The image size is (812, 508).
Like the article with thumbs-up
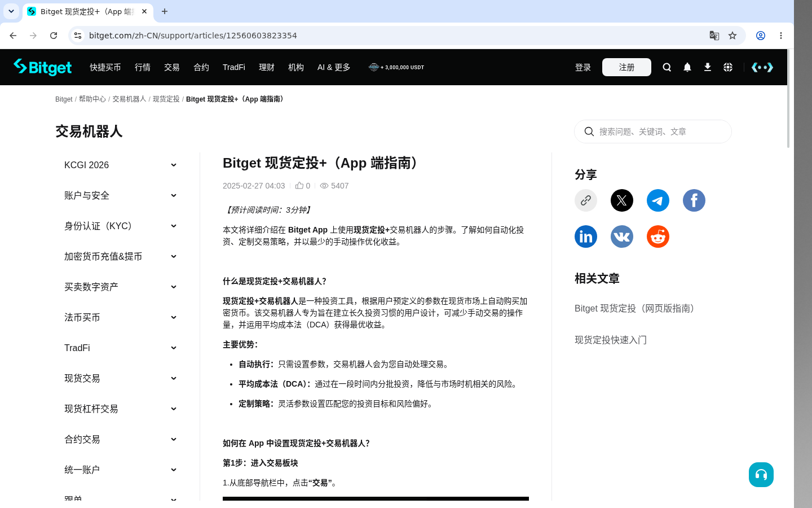pyautogui.click(x=299, y=186)
